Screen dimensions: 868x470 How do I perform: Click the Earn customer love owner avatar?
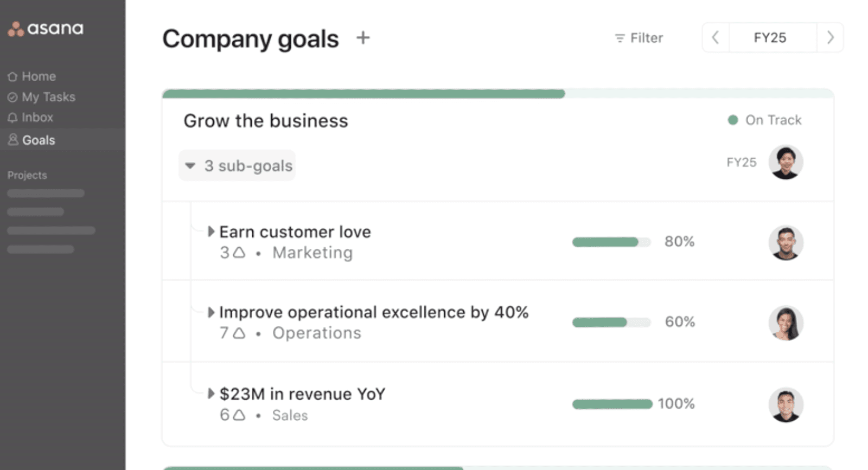[786, 242]
